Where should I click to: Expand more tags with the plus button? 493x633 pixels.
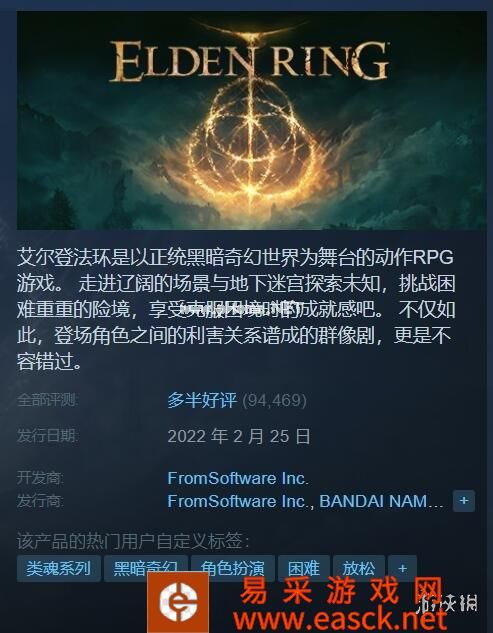402,568
